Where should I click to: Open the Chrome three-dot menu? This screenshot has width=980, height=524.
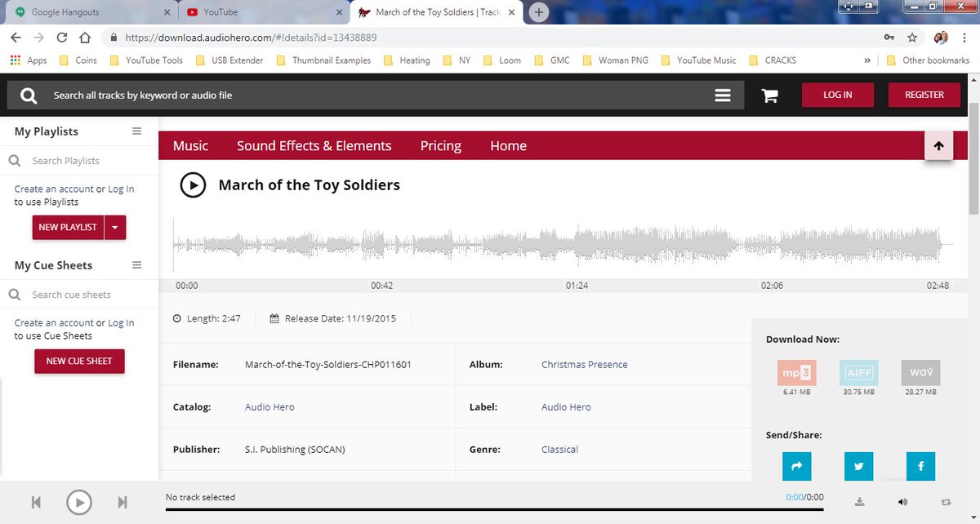[x=966, y=38]
